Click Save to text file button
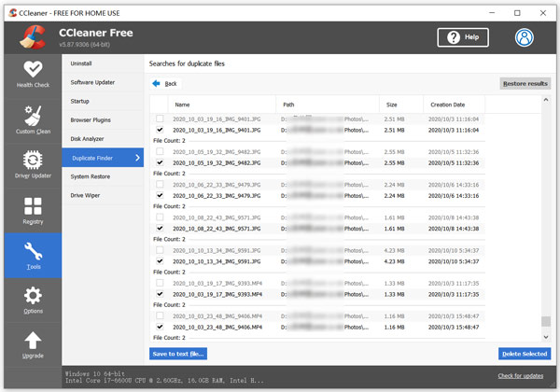 (x=178, y=354)
